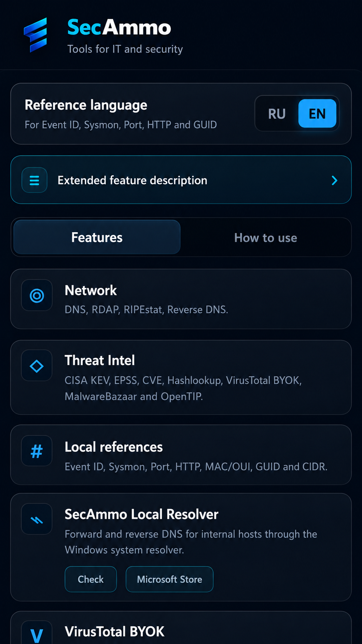Select the Threat Intel heading

100,361
